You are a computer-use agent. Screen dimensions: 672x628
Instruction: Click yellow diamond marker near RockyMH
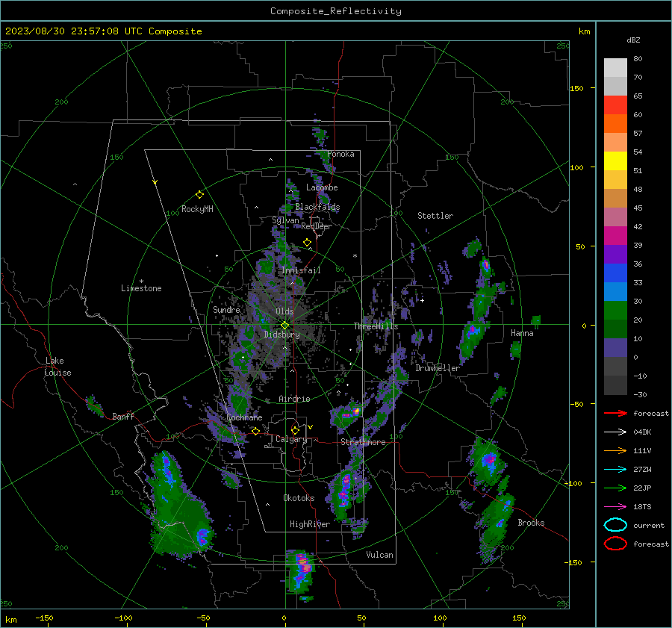[199, 195]
